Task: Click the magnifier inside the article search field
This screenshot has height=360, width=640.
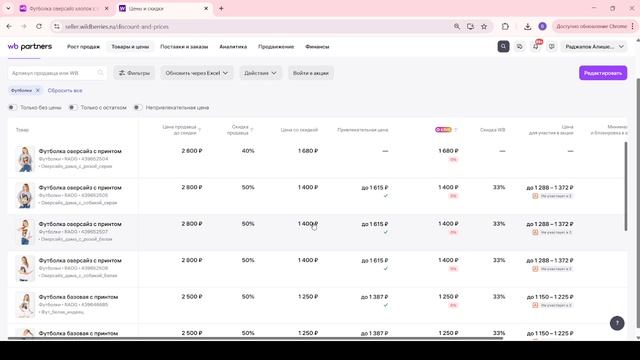Action: 100,73
